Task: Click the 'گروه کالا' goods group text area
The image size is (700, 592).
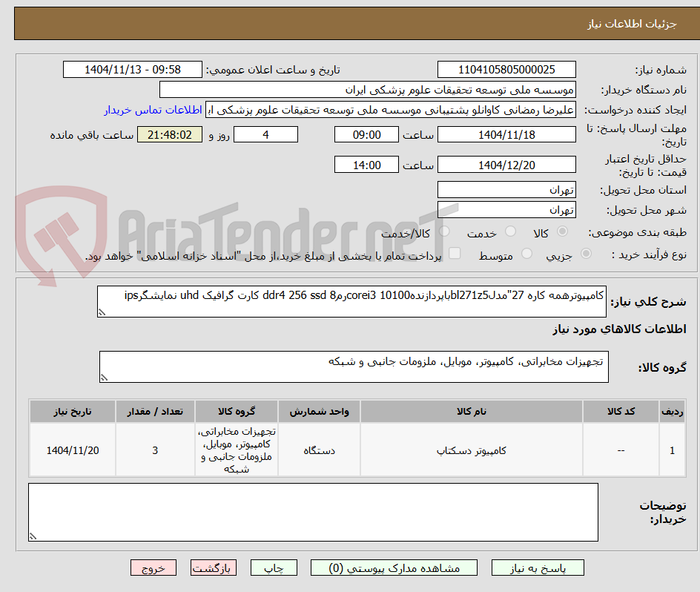Action: pyautogui.click(x=354, y=366)
